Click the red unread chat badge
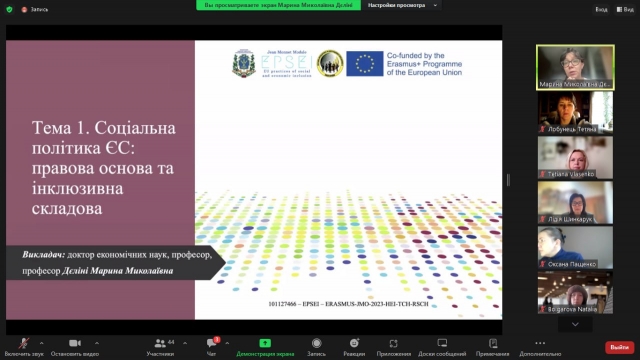Viewport: 640px width, 360px height. point(217,340)
